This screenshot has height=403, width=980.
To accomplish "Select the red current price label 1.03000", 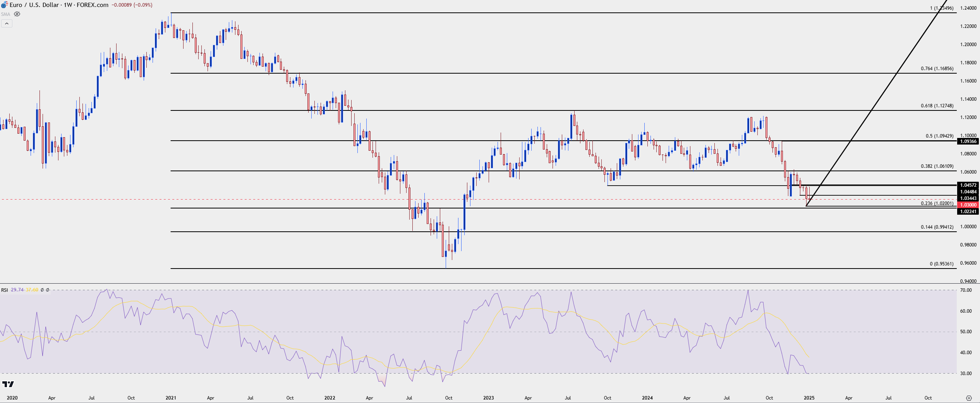I will click(968, 205).
